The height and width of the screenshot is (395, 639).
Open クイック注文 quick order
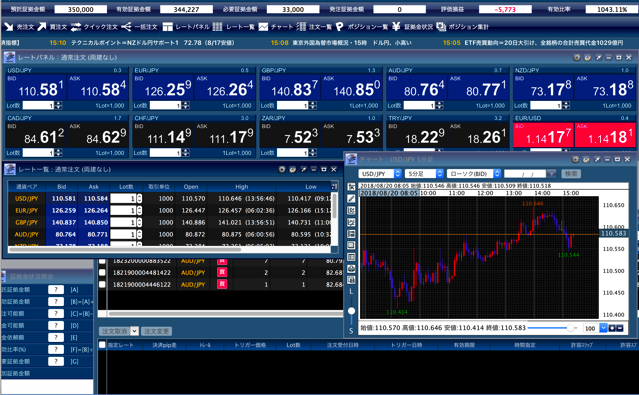(94, 27)
